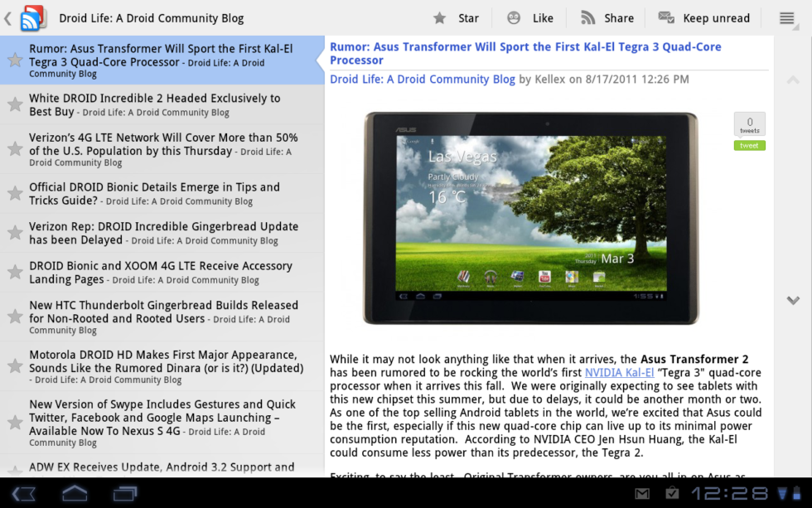Open the overflow menu icon
Image resolution: width=812 pixels, height=508 pixels.
[787, 18]
